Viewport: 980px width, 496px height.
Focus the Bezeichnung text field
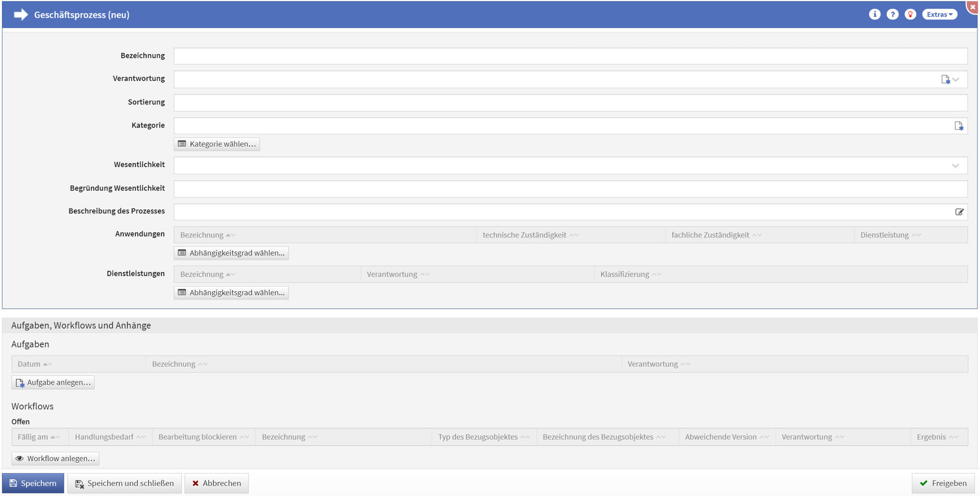point(570,56)
